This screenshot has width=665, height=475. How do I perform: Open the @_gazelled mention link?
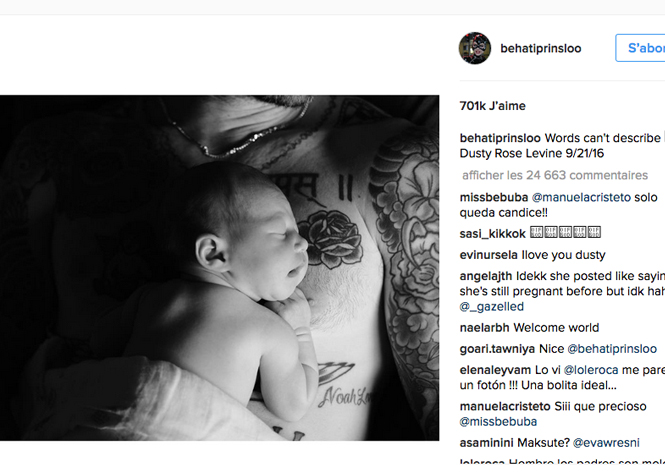pyautogui.click(x=492, y=307)
